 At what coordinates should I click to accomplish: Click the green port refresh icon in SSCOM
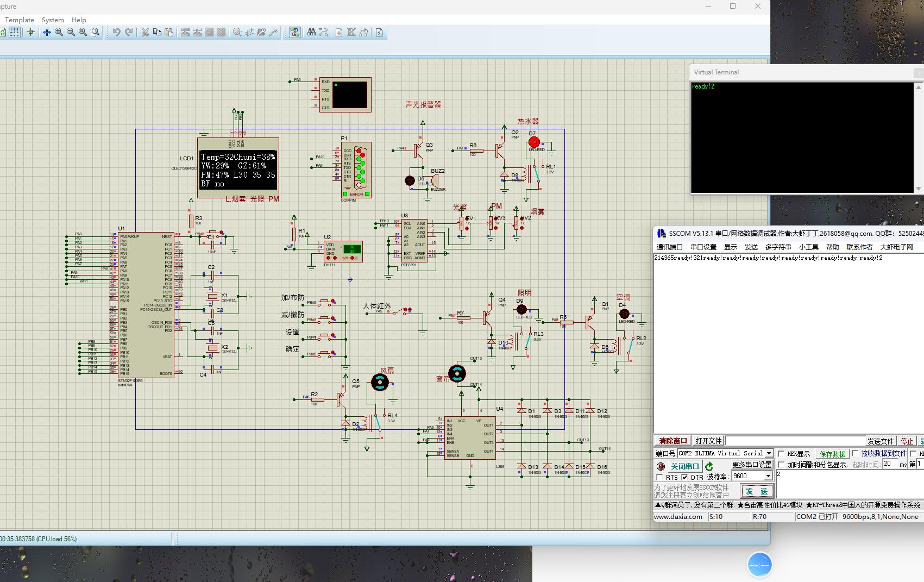click(708, 466)
